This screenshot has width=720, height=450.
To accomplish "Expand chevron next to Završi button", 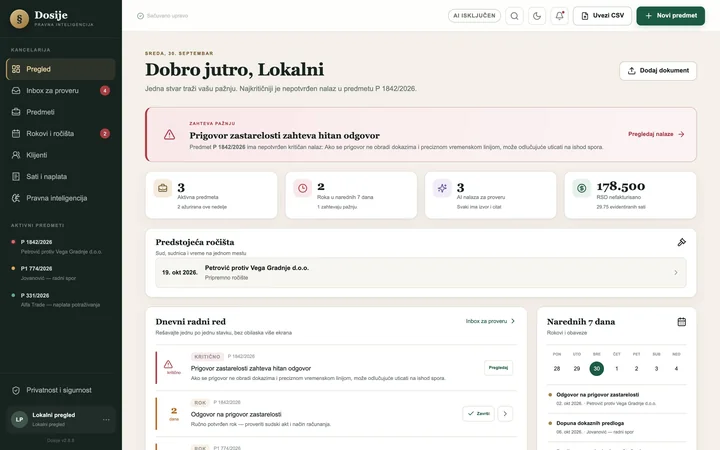I will click(505, 414).
